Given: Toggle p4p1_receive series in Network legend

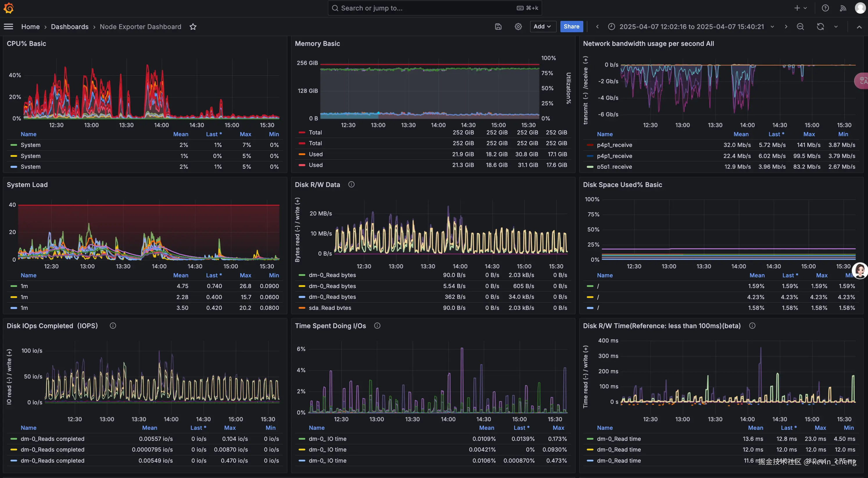Looking at the screenshot, I should point(614,145).
